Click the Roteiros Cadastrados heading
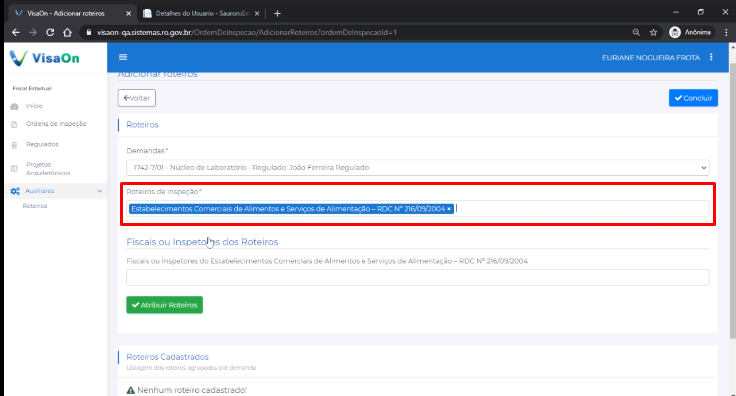The image size is (736, 396). point(167,357)
